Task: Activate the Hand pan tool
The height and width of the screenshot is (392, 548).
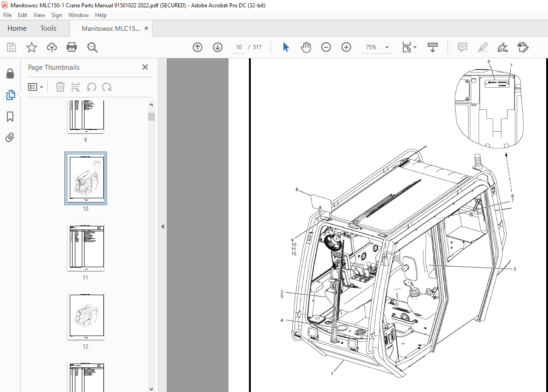Action: click(306, 47)
